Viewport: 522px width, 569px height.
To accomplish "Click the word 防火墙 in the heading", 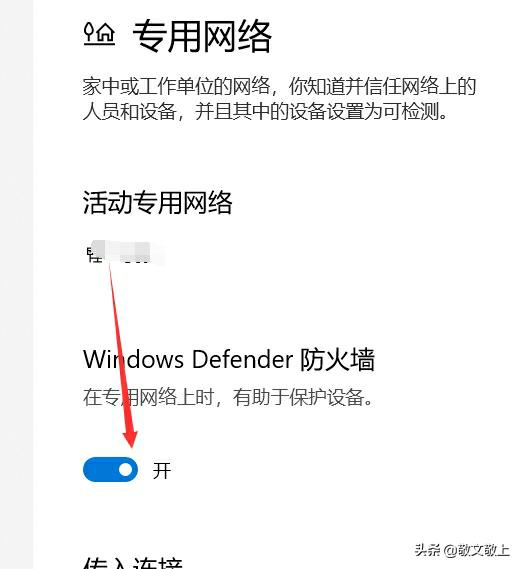I will (x=338, y=360).
